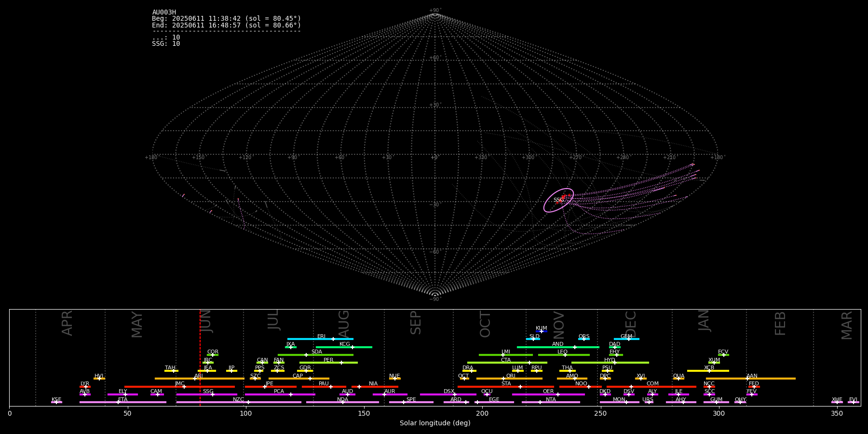868x434 pixels.
Task: Click the XCB shower label
Action: tap(709, 368)
